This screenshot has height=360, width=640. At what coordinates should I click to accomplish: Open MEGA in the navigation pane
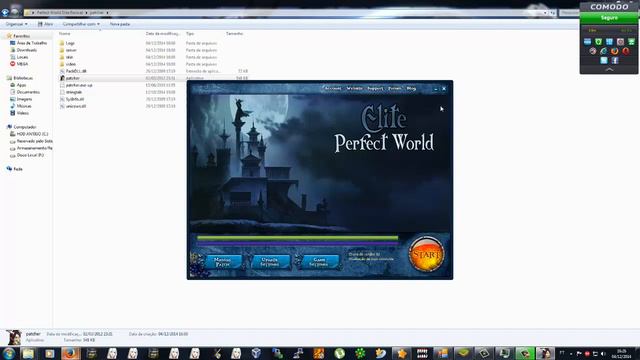22,64
